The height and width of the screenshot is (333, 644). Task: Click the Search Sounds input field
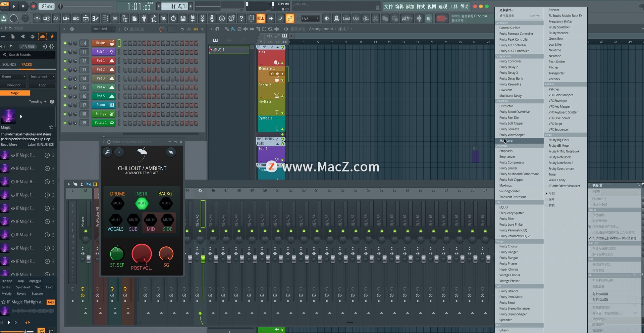28,55
